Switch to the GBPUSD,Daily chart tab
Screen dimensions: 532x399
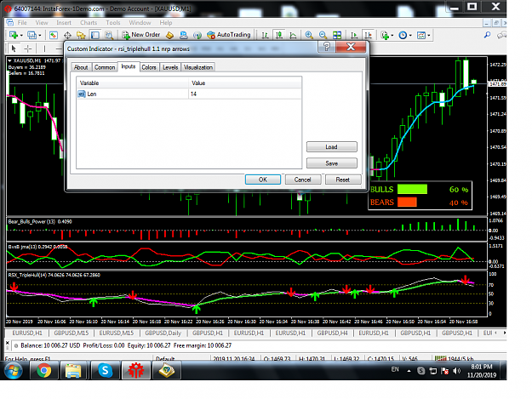pos(163,333)
